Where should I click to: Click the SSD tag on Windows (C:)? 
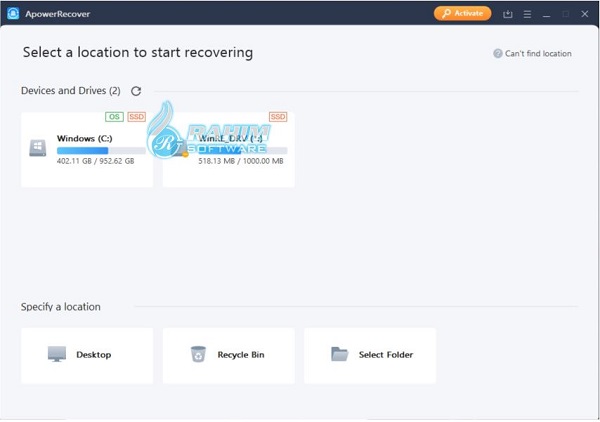tap(137, 117)
